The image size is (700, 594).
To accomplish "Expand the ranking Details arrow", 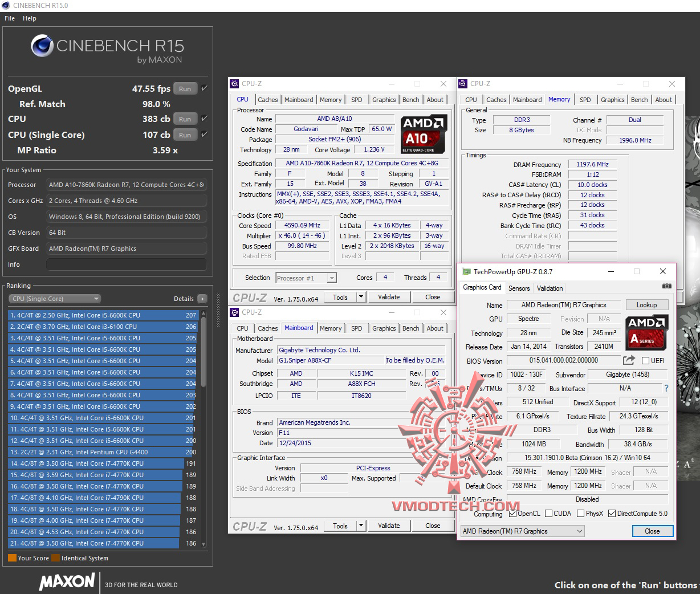I will [x=202, y=299].
